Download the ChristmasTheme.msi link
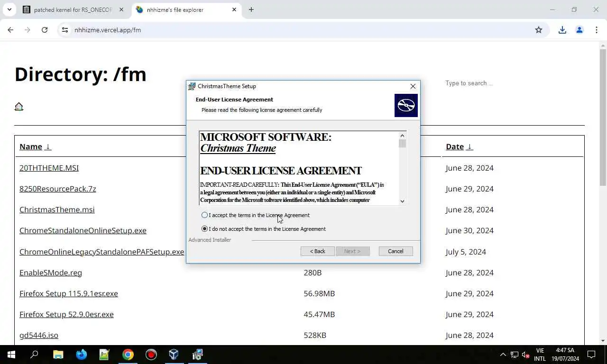 pos(57,209)
